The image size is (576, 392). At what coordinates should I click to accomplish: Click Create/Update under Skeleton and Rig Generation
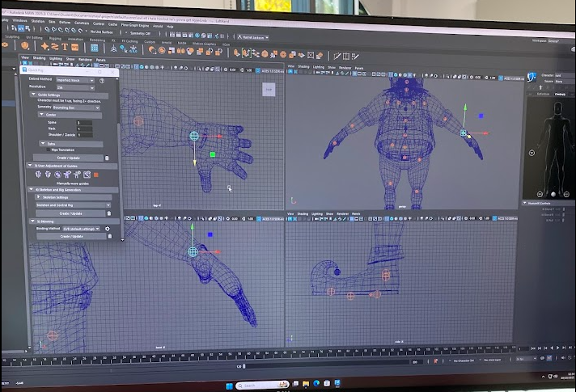click(x=71, y=213)
